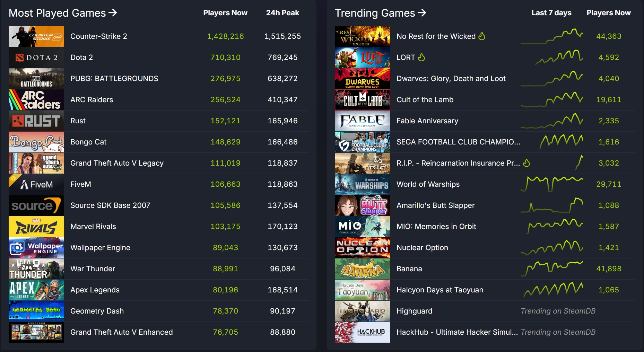Click the Nuclear Option game image
644x352 pixels.
pos(363,248)
